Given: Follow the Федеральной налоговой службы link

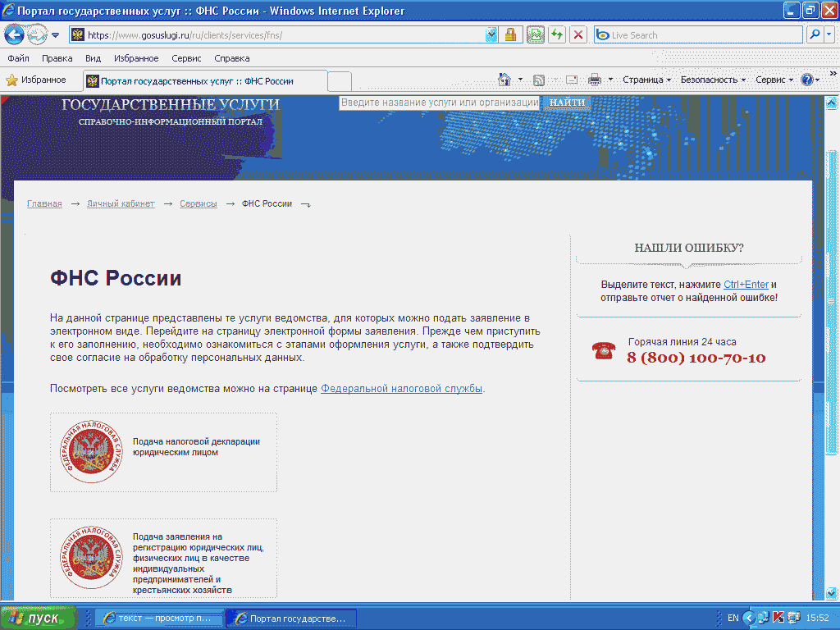Looking at the screenshot, I should (401, 388).
